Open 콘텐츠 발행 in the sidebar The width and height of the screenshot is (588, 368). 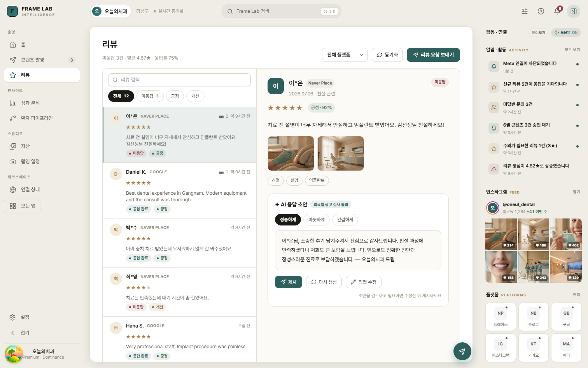42,60
